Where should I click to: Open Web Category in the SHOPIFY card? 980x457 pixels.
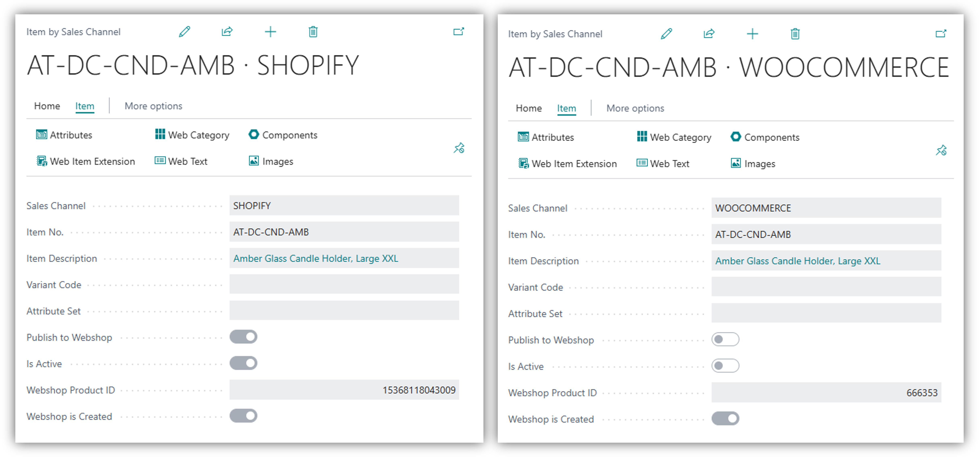coord(192,135)
